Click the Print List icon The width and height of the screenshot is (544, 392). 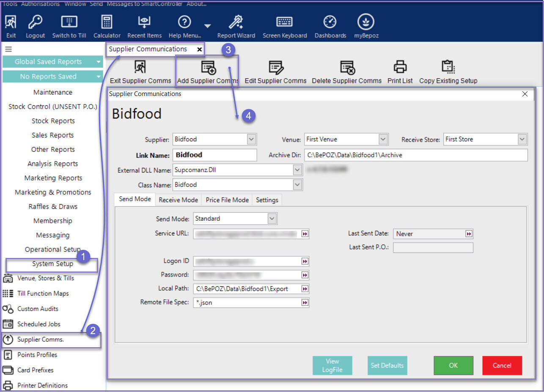click(x=400, y=67)
